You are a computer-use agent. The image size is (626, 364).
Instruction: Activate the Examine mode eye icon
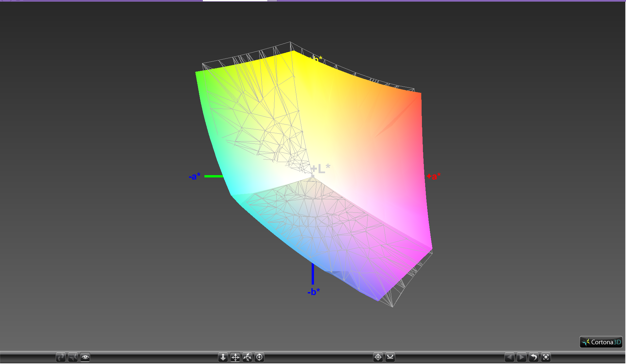click(x=85, y=357)
